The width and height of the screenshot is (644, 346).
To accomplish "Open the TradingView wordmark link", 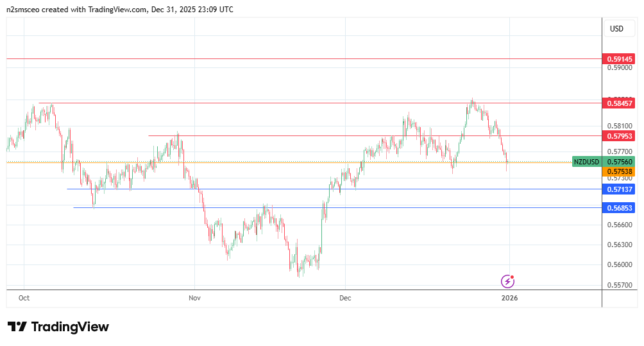I will (70, 327).
